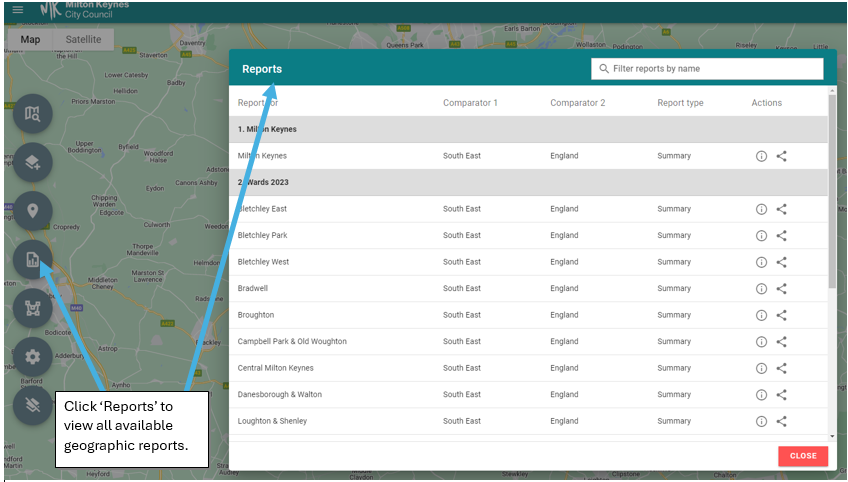The image size is (848, 482).
Task: Select the location pin tool
Action: [x=33, y=211]
